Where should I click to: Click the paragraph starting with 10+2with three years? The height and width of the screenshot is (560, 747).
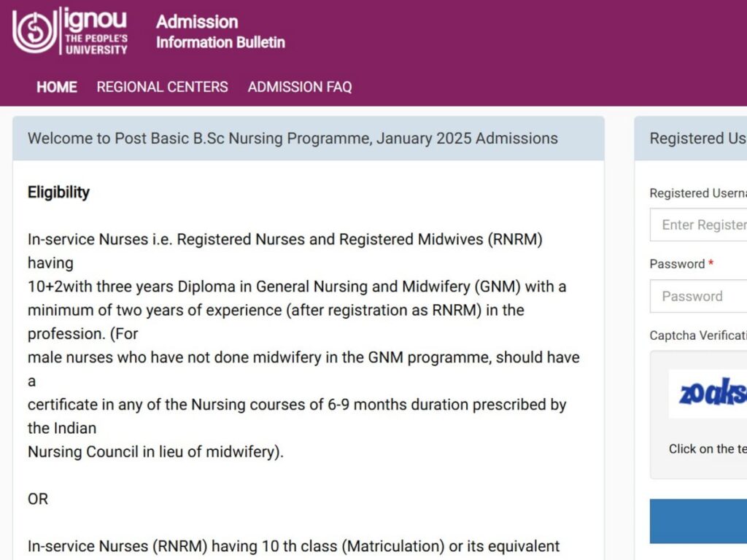[296, 287]
